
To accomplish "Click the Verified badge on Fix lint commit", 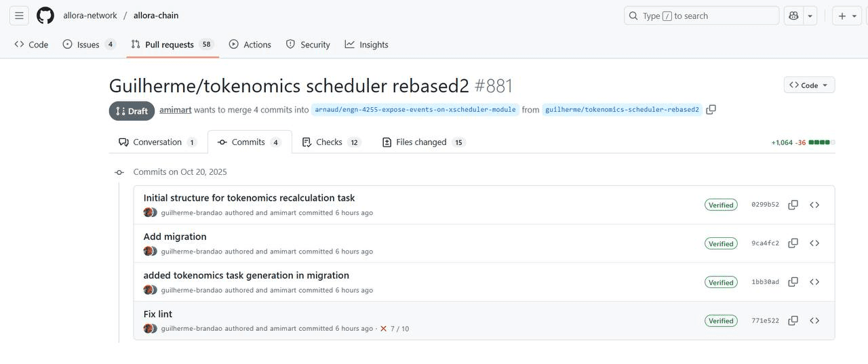I will click(721, 321).
